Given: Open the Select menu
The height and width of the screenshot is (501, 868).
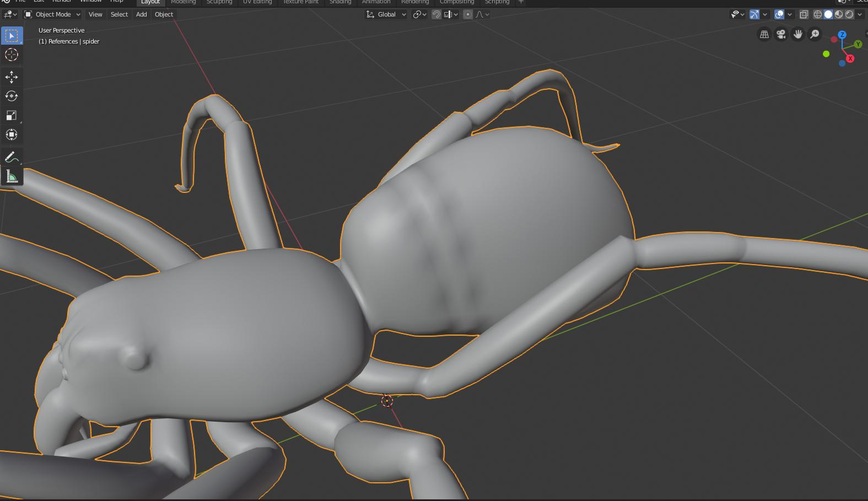Looking at the screenshot, I should click(119, 14).
